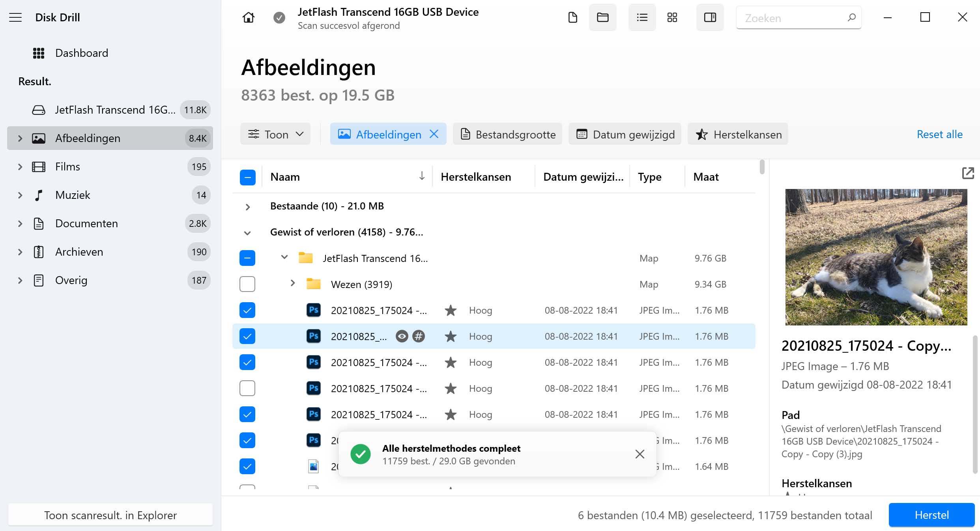Click the Archieven zip icon

click(38, 252)
